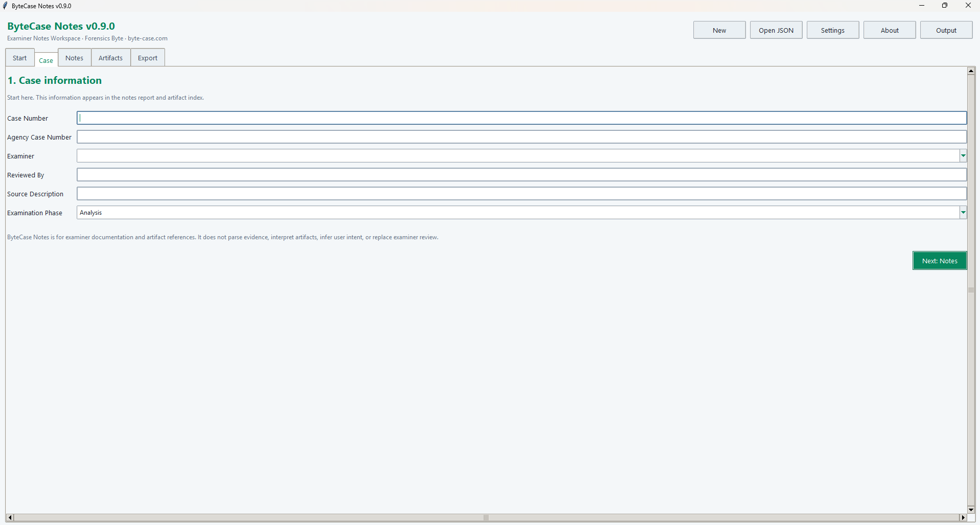Open the Settings dialog

tap(832, 30)
